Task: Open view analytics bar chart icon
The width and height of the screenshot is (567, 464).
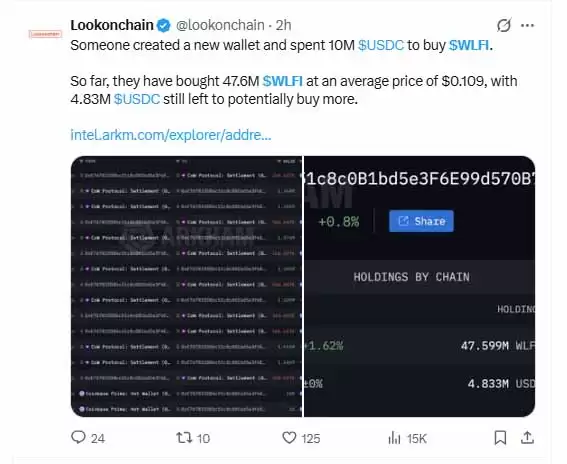Action: click(x=394, y=438)
